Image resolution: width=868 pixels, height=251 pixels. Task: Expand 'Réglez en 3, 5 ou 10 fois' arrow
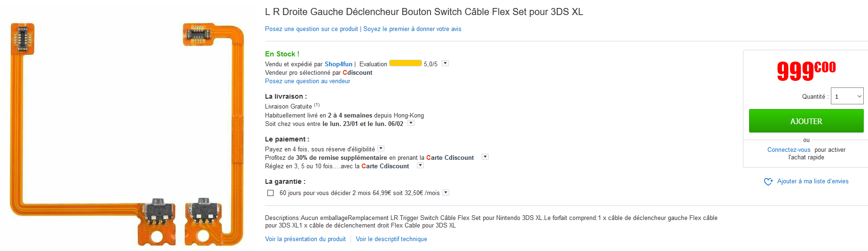[x=421, y=165]
